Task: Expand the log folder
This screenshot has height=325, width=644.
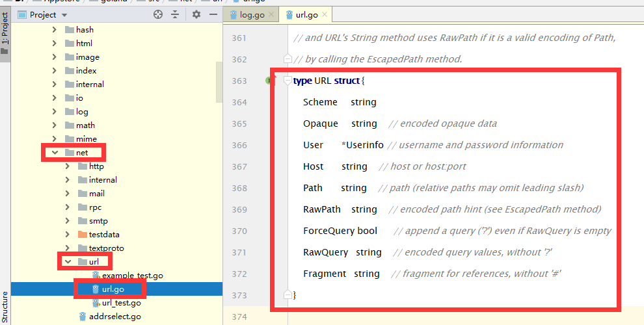Action: pos(54,112)
